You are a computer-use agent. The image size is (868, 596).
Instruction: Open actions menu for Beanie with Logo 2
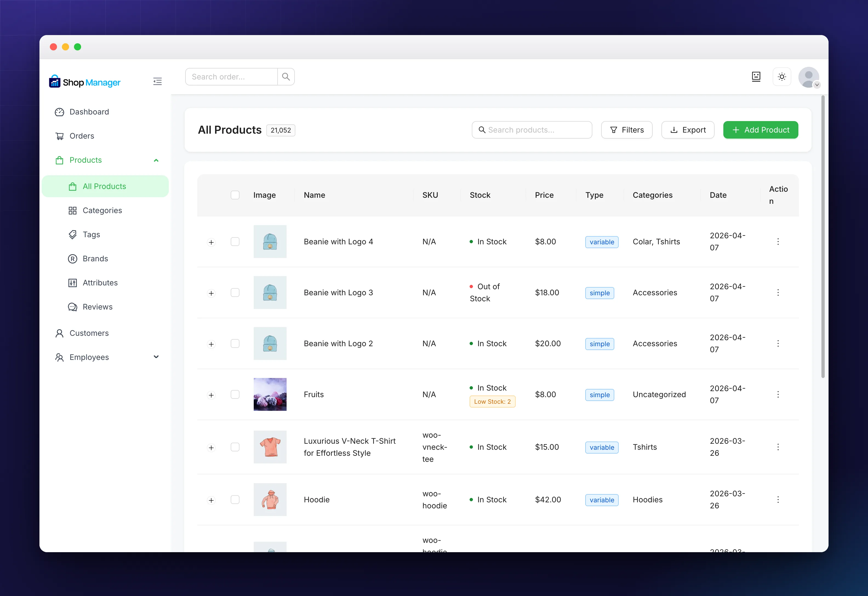778,343
